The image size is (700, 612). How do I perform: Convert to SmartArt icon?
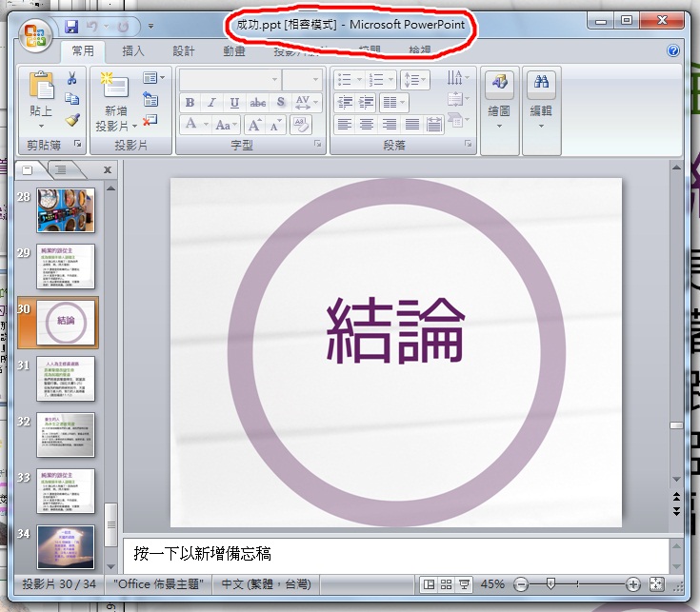pos(458,120)
